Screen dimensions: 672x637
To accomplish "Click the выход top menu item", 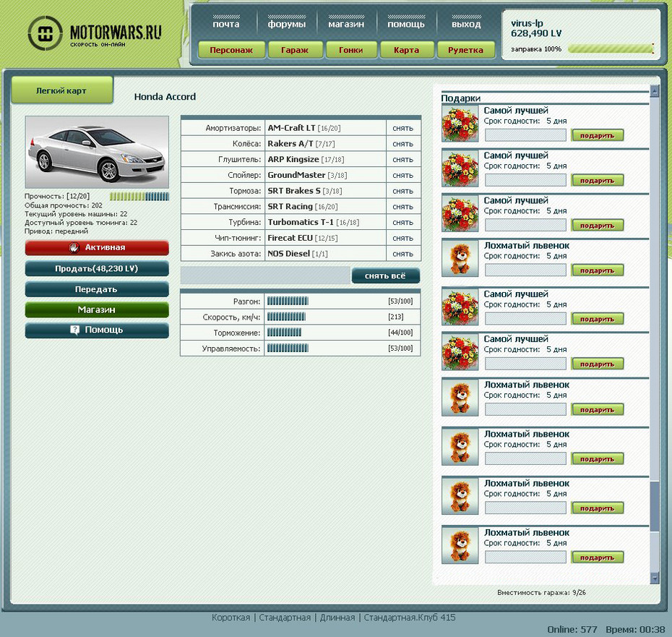I will click(x=466, y=24).
